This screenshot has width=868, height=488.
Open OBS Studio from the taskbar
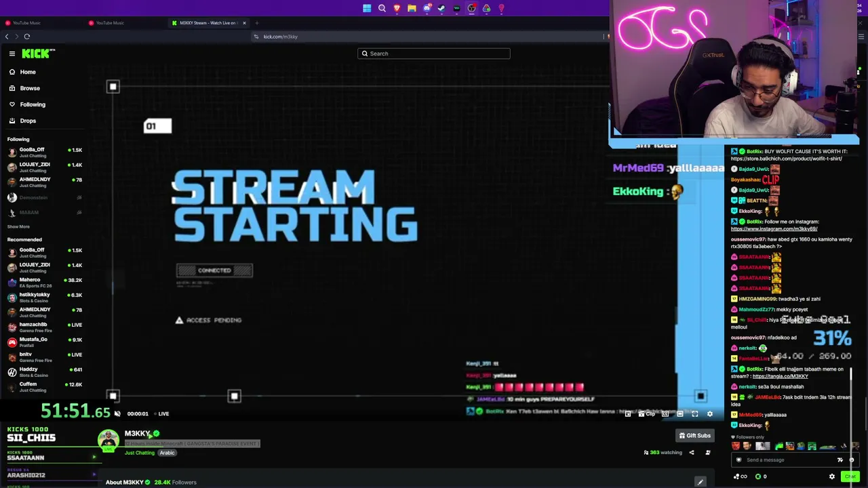[x=471, y=8]
